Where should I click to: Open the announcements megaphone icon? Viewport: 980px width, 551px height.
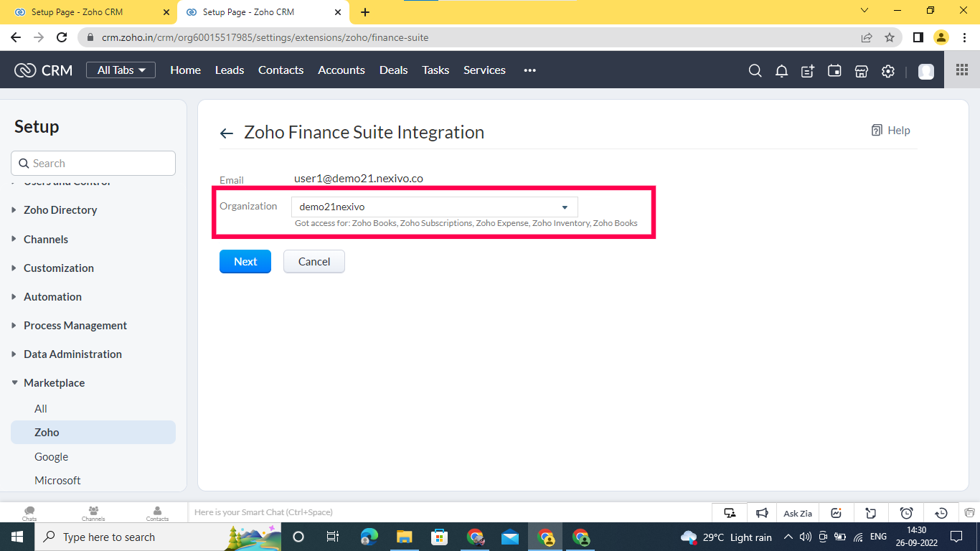click(763, 513)
